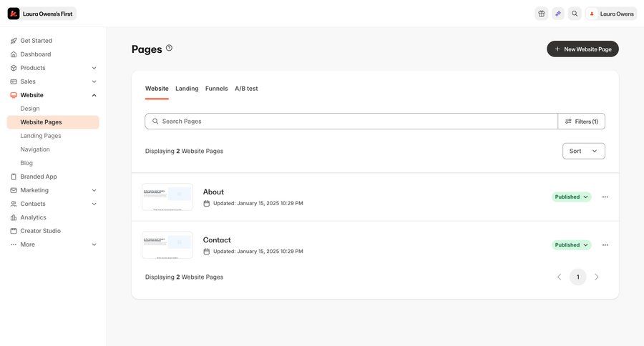This screenshot has height=346, width=644.
Task: Switch to the A/B test tab
Action: pos(246,89)
